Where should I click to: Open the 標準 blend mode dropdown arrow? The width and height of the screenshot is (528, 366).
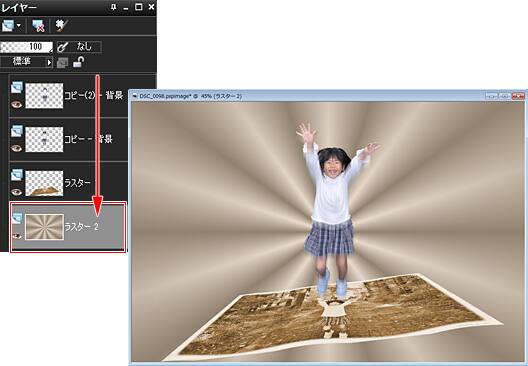[49, 63]
